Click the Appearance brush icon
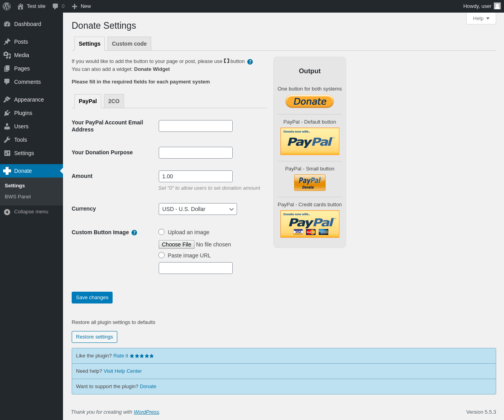Screen dimensions: 504x420 pyautogui.click(x=7, y=100)
